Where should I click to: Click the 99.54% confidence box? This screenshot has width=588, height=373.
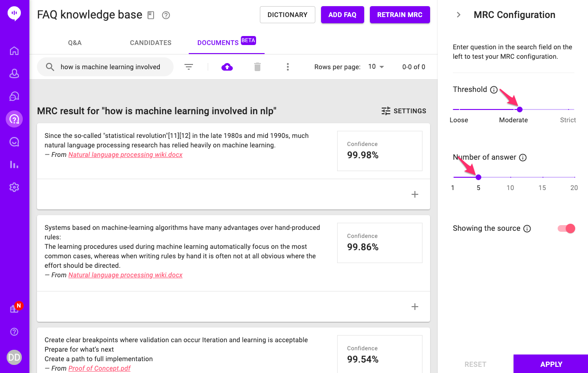point(380,354)
